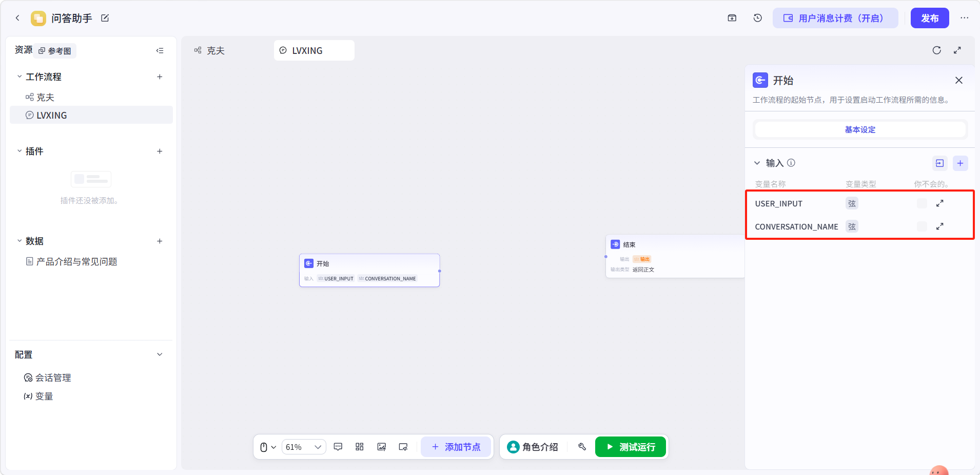Image resolution: width=980 pixels, height=475 pixels.
Task: Toggle required checkbox for USER_INPUT
Action: click(x=922, y=203)
